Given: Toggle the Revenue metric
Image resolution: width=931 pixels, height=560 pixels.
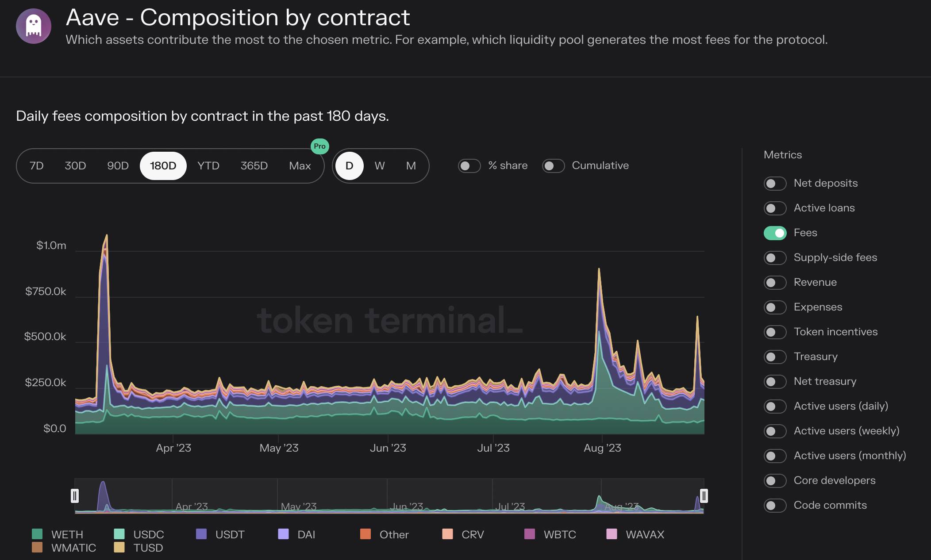Looking at the screenshot, I should pyautogui.click(x=775, y=283).
